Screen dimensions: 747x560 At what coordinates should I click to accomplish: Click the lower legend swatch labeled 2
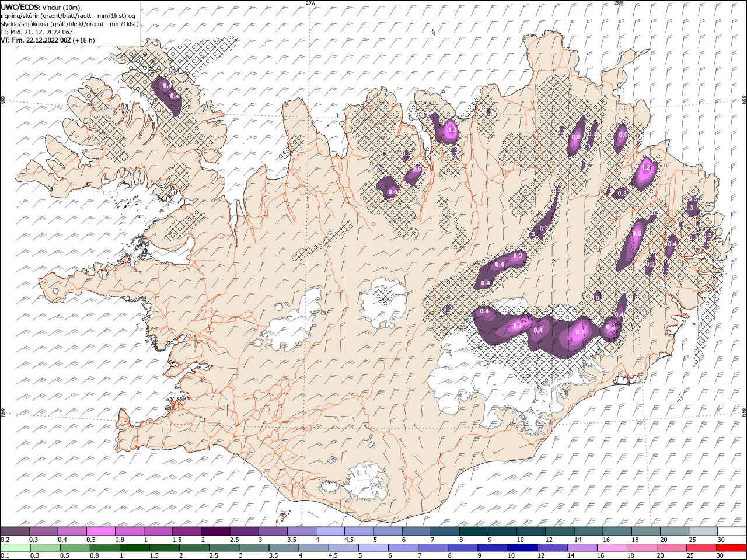[x=194, y=548]
